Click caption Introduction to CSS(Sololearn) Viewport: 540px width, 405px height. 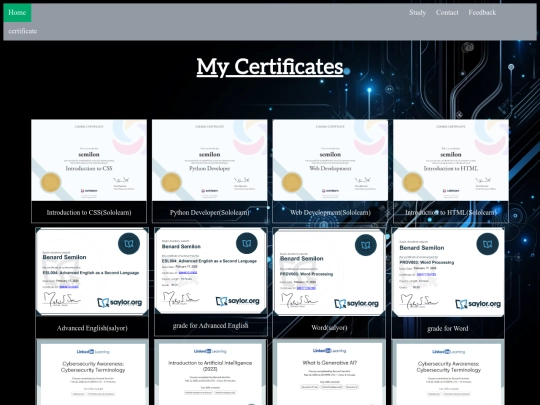pos(89,212)
